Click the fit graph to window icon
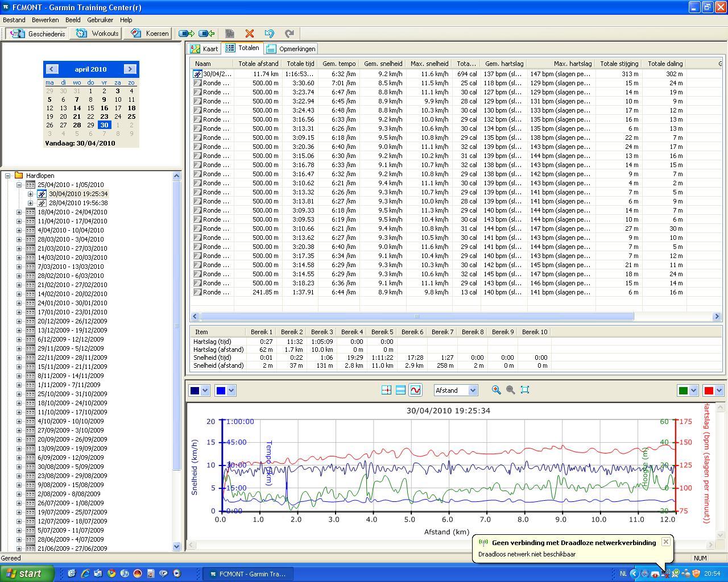 [x=525, y=390]
